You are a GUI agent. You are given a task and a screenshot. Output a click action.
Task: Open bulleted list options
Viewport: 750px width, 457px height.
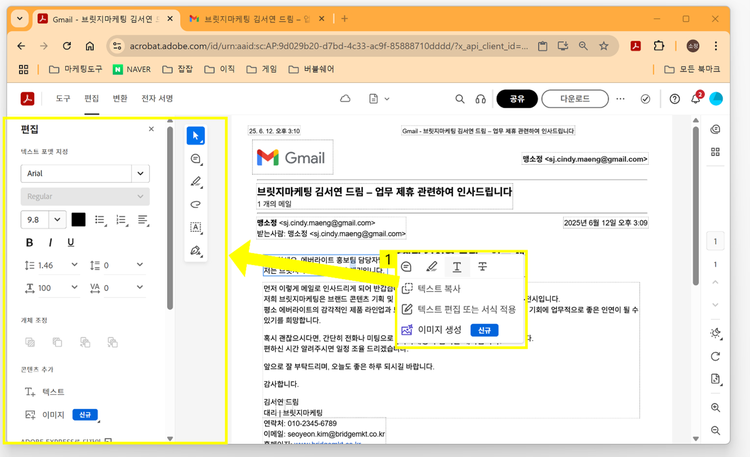(x=100, y=220)
